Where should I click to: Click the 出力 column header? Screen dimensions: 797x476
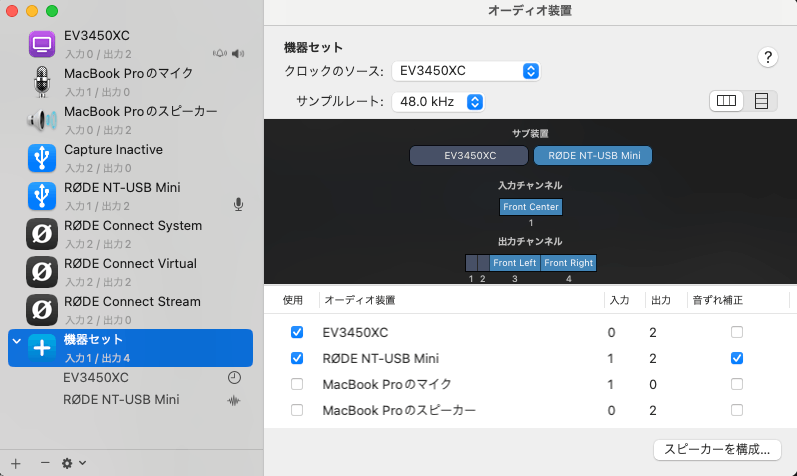coord(661,300)
